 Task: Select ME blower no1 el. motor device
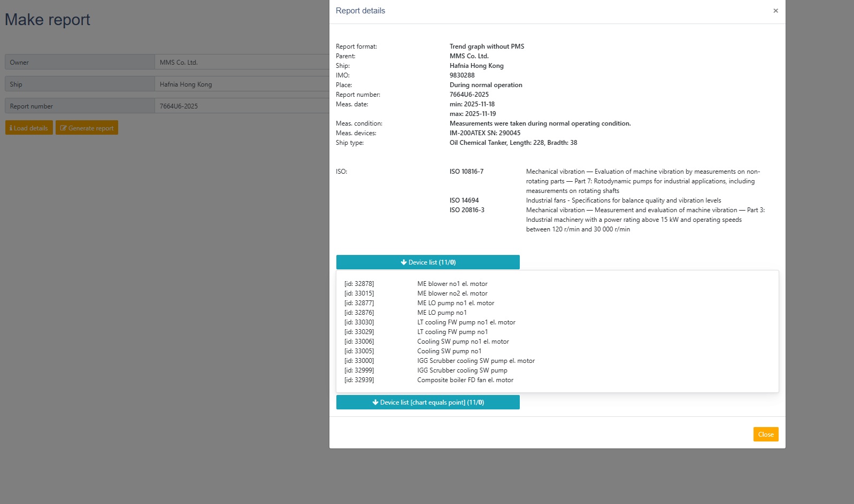(x=452, y=284)
